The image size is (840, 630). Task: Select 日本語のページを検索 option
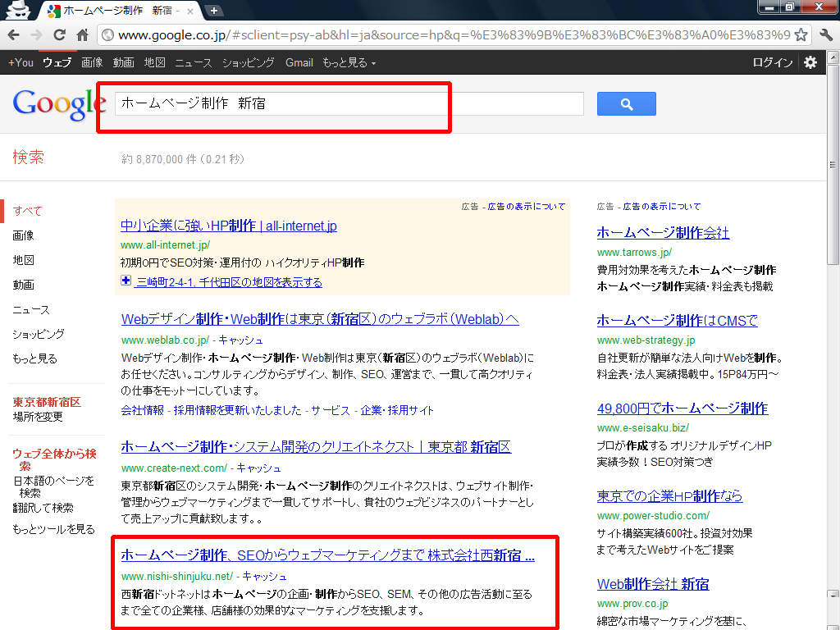pyautogui.click(x=53, y=486)
